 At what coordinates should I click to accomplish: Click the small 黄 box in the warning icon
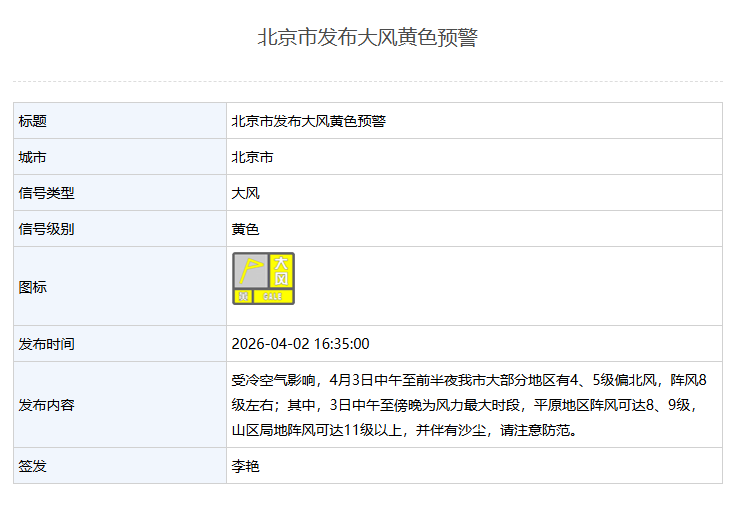[x=242, y=296]
